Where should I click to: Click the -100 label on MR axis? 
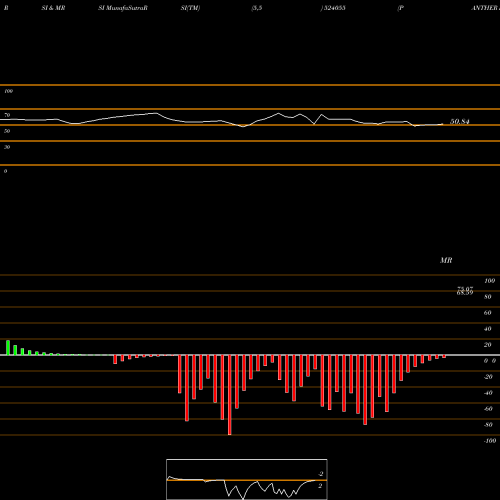pos(490,441)
